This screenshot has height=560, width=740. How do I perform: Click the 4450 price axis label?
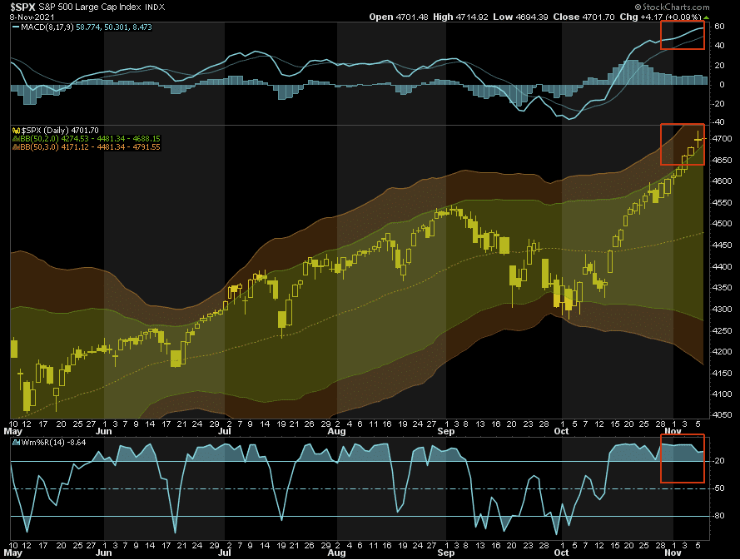[723, 245]
